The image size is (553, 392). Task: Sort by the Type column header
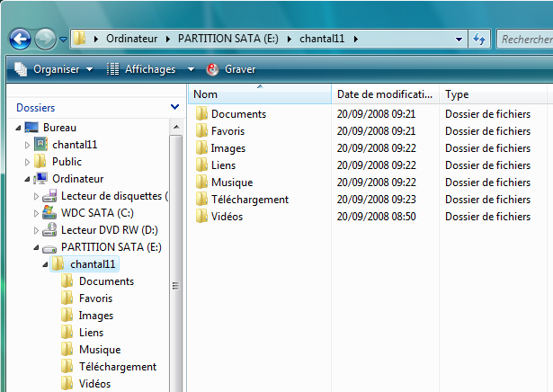click(x=493, y=94)
